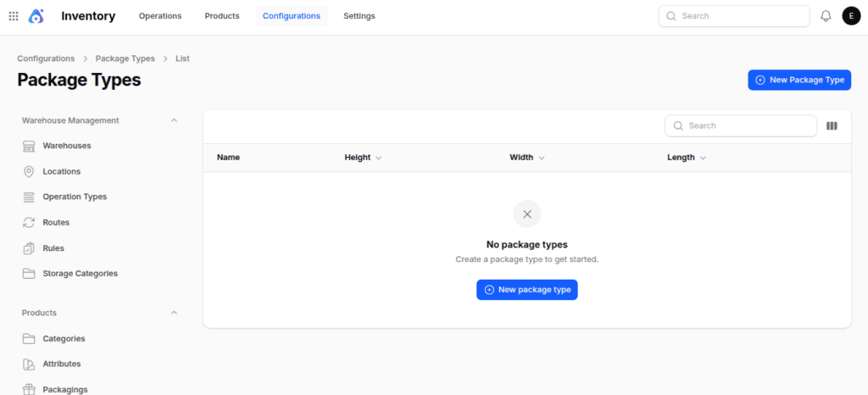Open user avatar E menu
This screenshot has height=395, width=868.
(851, 16)
